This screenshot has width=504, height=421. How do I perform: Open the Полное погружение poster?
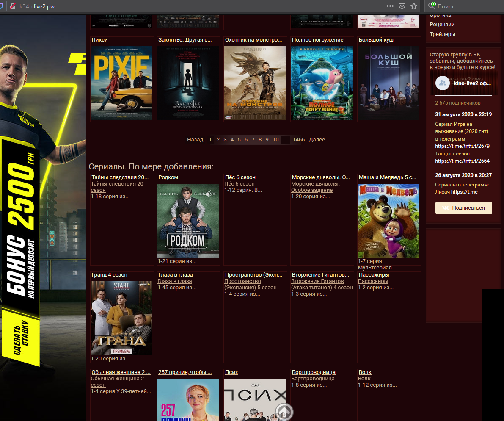click(322, 83)
